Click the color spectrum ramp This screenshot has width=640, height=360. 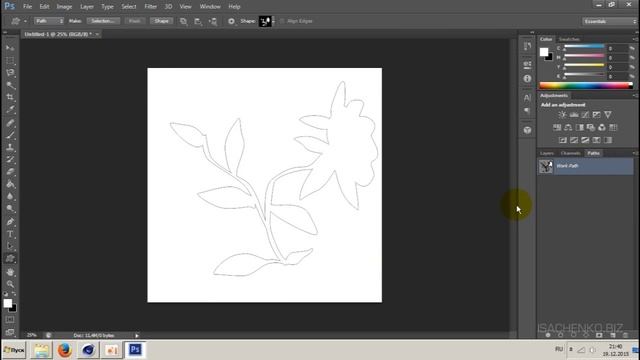click(x=586, y=85)
